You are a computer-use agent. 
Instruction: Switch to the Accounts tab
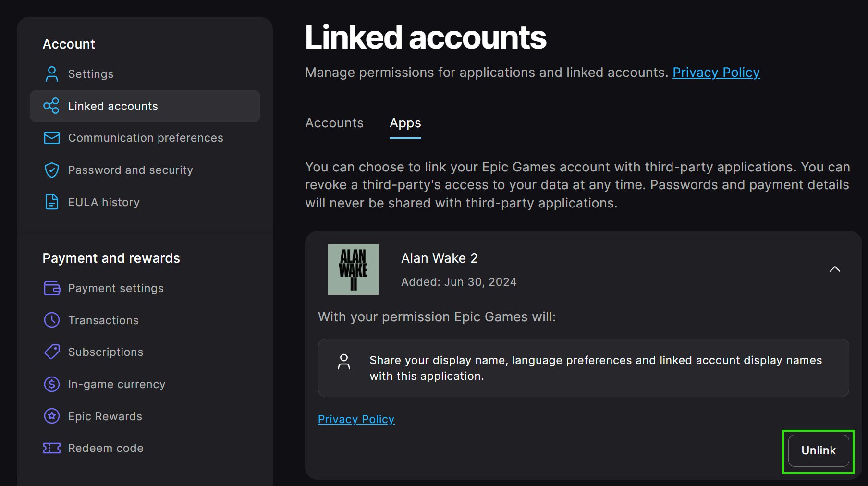[334, 123]
